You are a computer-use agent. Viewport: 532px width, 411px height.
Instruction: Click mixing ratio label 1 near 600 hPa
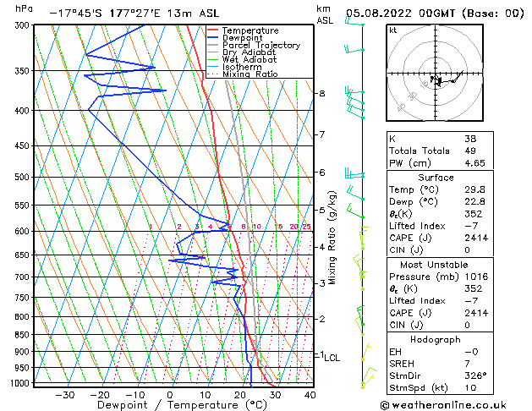[x=151, y=227]
